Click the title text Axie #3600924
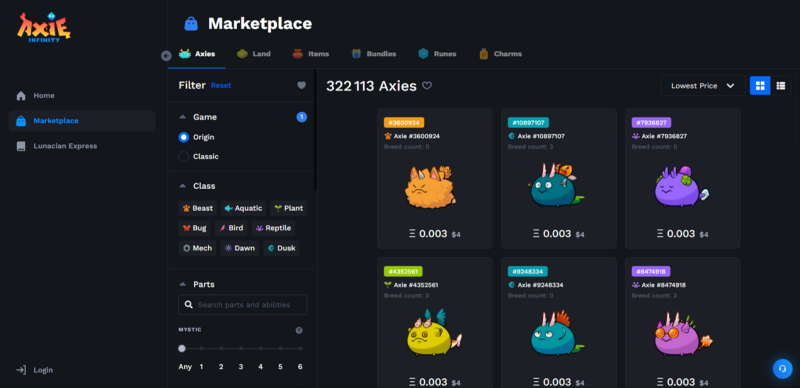This screenshot has height=388, width=800. tap(417, 136)
